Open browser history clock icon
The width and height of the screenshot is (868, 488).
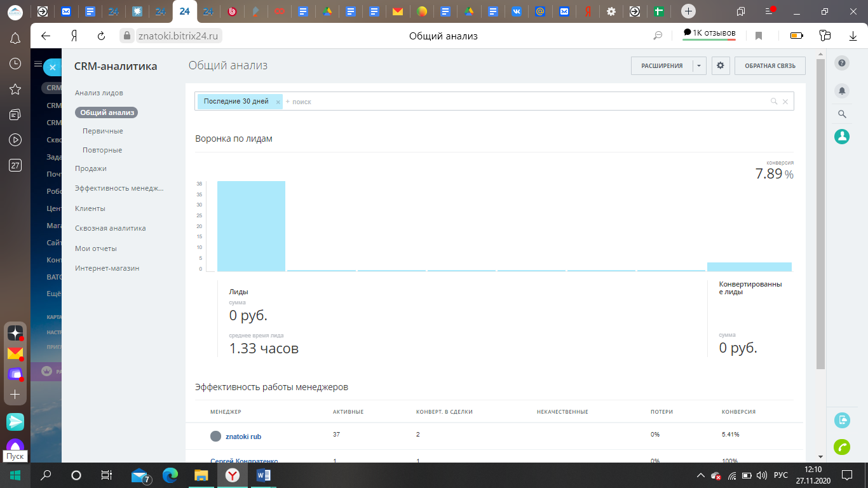15,64
